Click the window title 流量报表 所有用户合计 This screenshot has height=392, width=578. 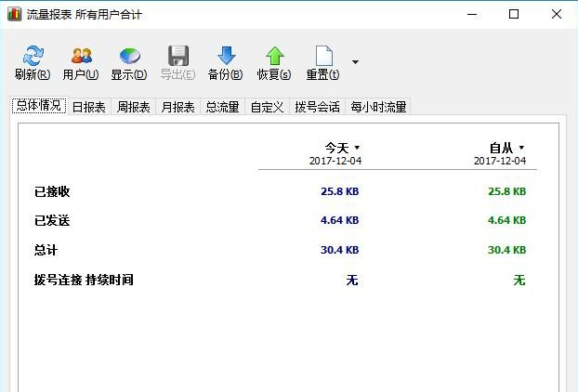pos(84,15)
